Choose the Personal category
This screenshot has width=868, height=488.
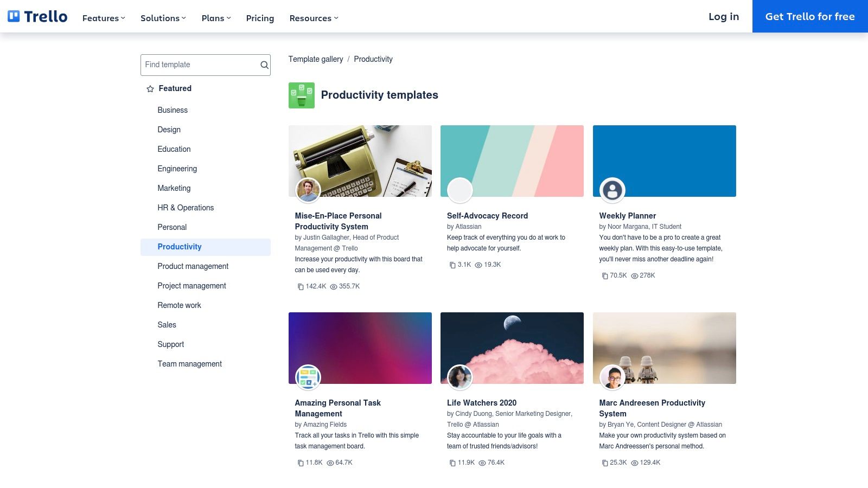(172, 227)
